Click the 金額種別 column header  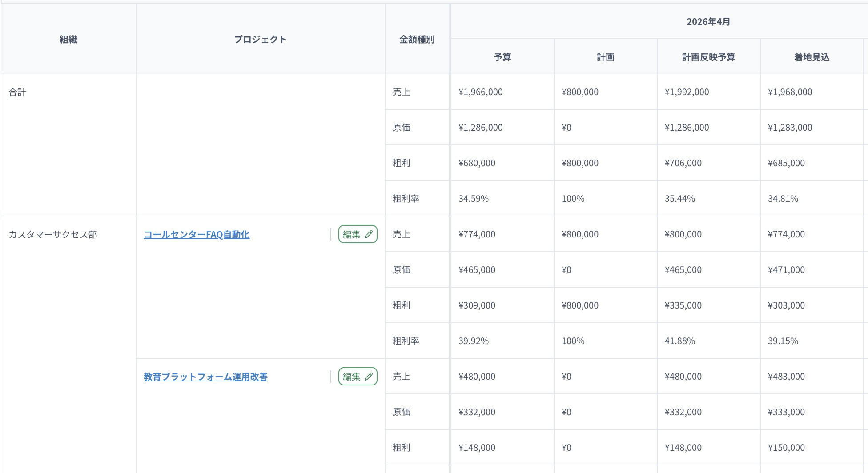pyautogui.click(x=417, y=39)
